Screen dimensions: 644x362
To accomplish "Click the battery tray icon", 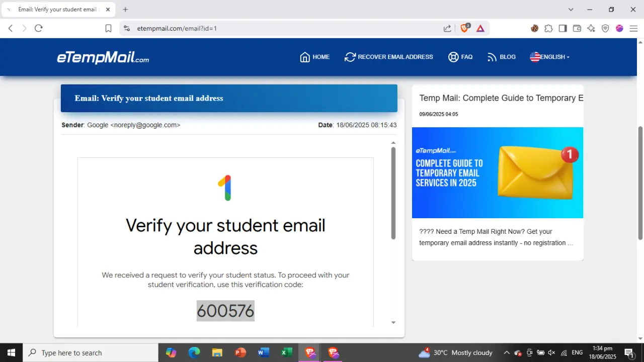I will coord(540,352).
